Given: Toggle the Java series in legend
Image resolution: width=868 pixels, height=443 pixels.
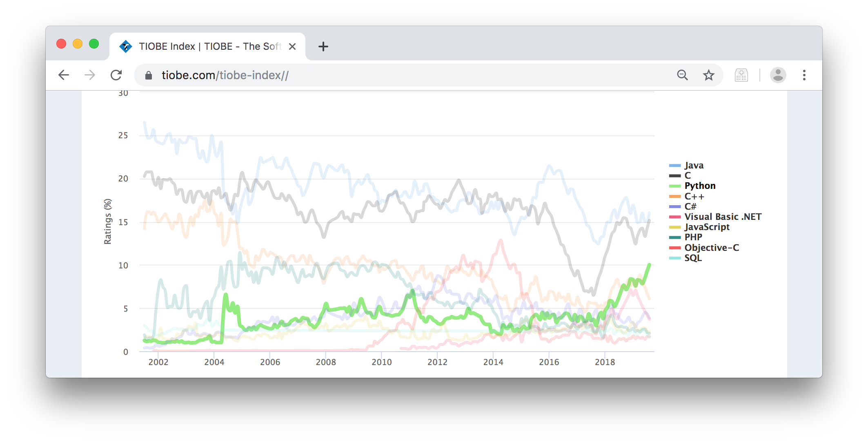Looking at the screenshot, I should click(x=687, y=165).
